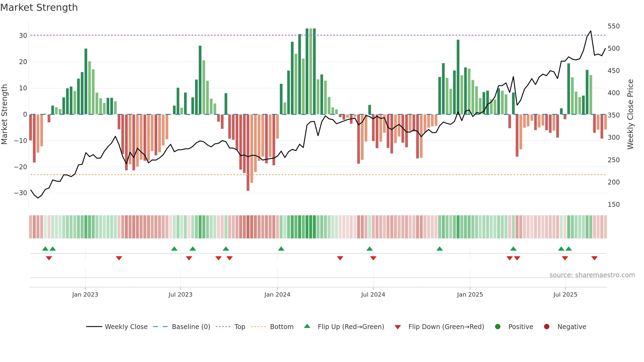Click the −30 strength tick label
This screenshot has height=362, width=644.
(x=21, y=193)
